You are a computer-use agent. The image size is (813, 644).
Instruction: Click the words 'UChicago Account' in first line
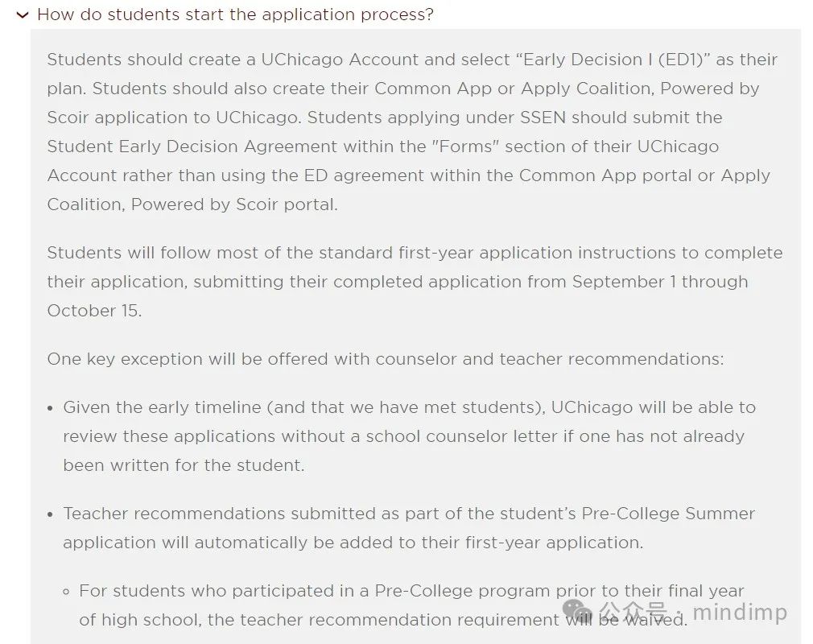click(340, 60)
